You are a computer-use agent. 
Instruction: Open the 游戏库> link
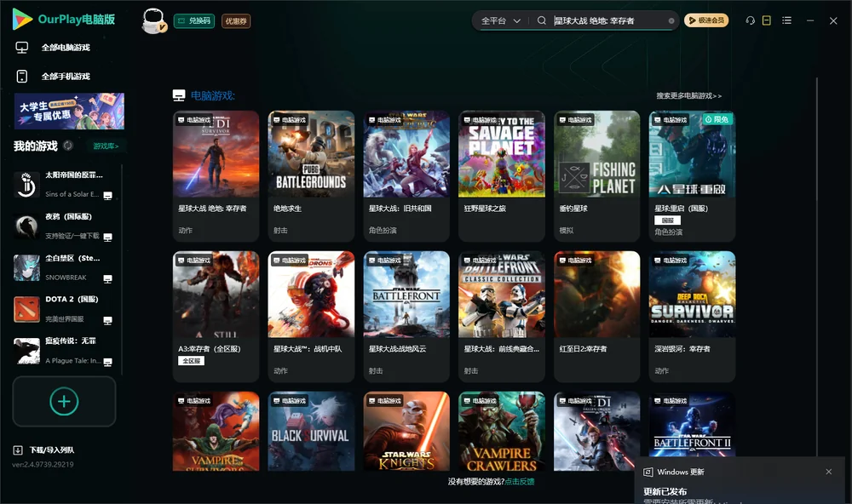(x=106, y=146)
